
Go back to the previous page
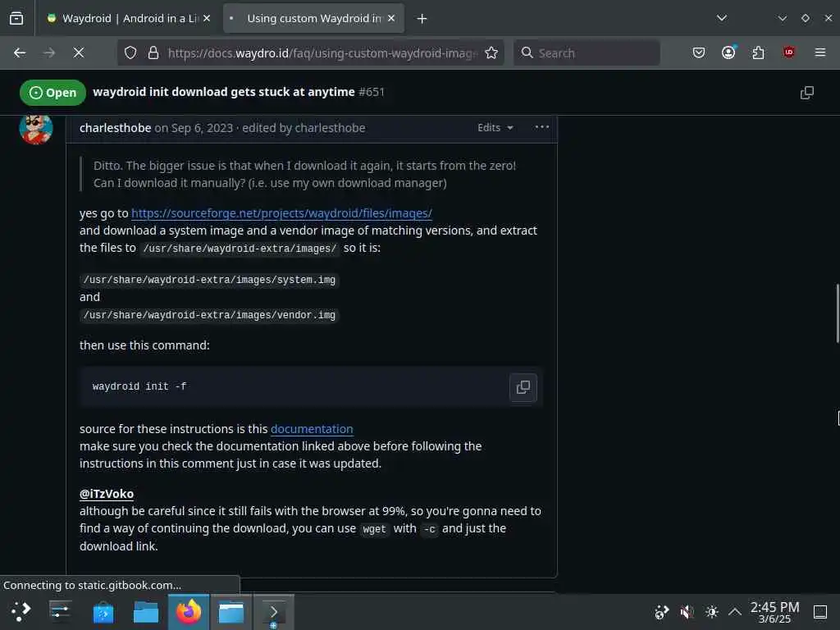click(x=20, y=52)
